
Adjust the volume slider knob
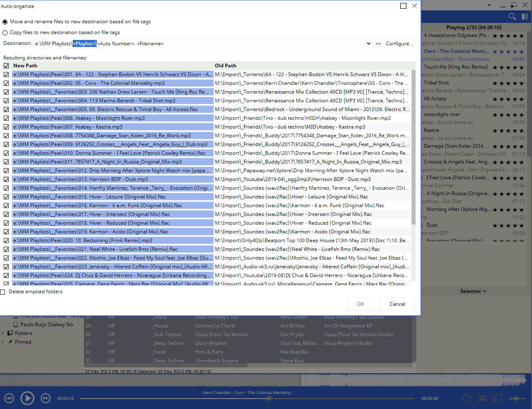coord(517,398)
